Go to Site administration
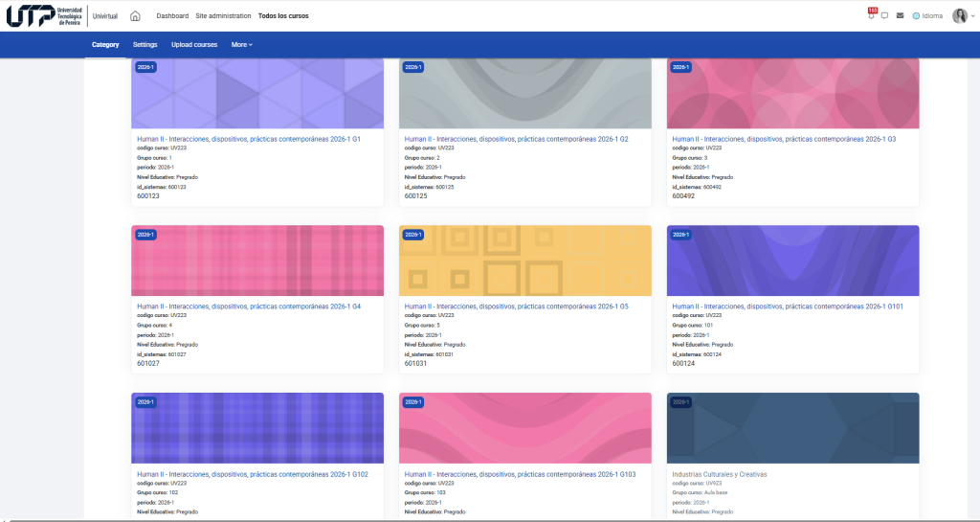 click(x=223, y=16)
